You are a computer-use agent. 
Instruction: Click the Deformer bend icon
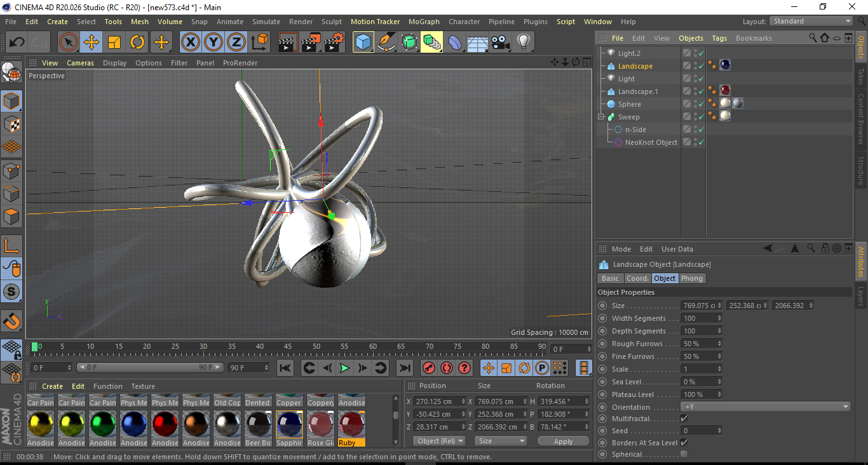[454, 43]
